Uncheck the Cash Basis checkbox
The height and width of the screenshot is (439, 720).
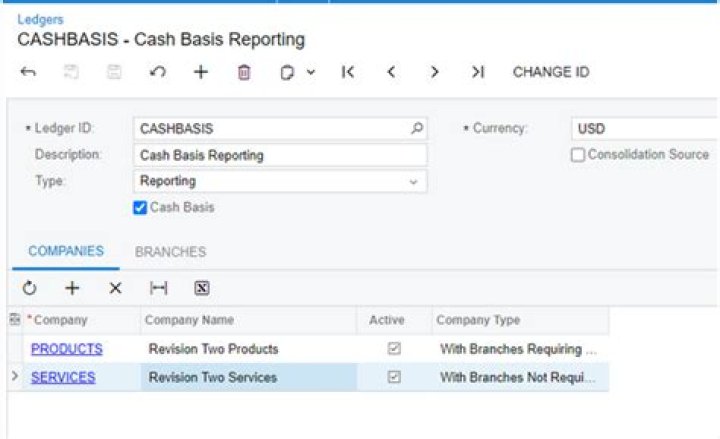click(x=141, y=207)
